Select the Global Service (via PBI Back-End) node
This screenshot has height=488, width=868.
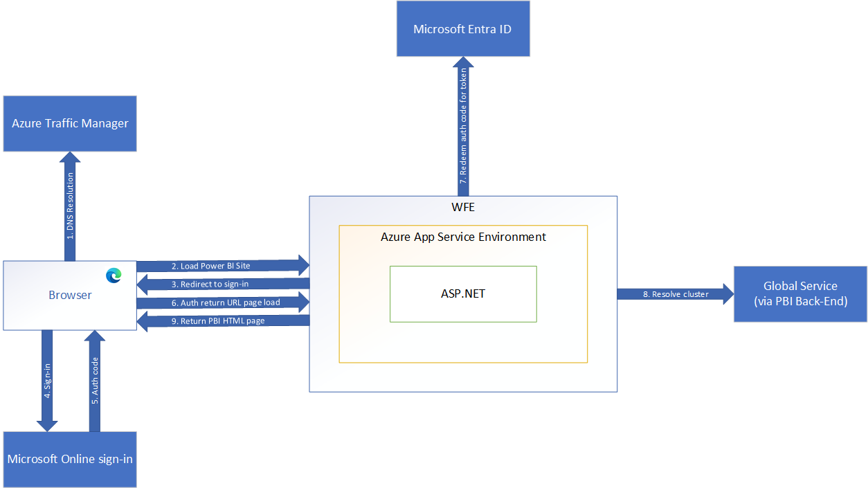(x=799, y=293)
